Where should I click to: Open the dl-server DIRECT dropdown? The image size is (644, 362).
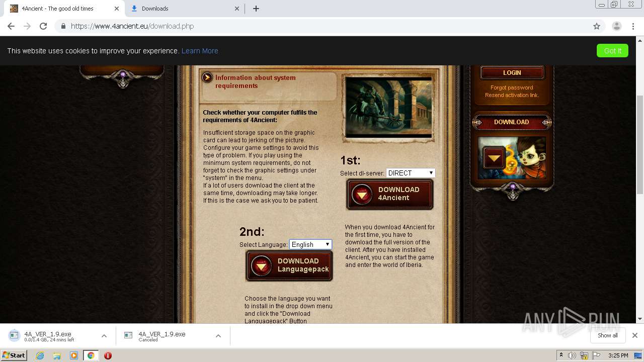(411, 173)
